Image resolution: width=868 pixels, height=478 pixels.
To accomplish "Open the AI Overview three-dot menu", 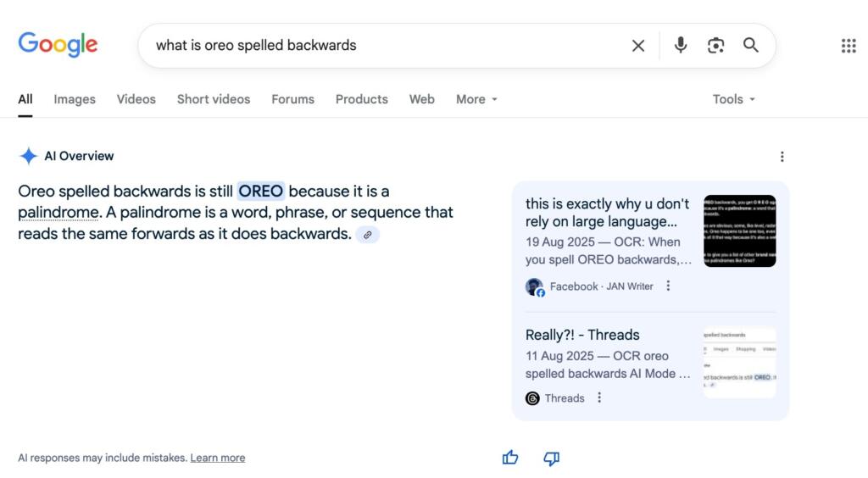I will tap(782, 156).
